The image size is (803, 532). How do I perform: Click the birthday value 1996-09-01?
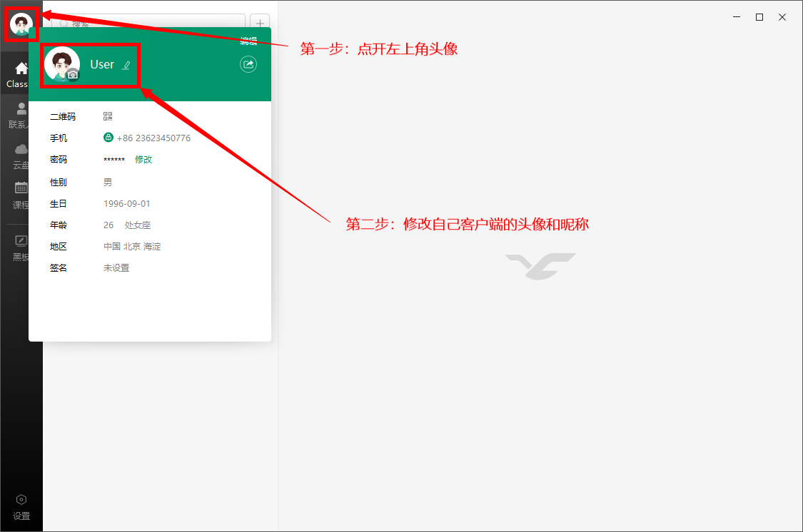coord(126,203)
